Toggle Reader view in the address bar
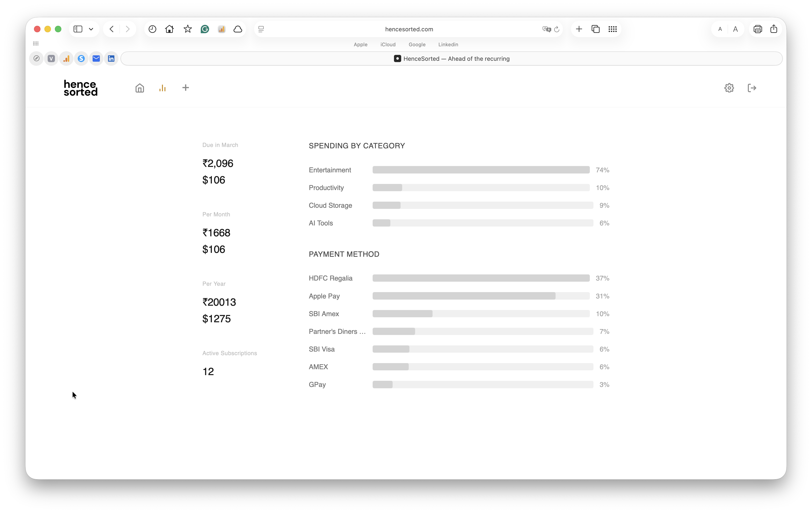 (261, 29)
